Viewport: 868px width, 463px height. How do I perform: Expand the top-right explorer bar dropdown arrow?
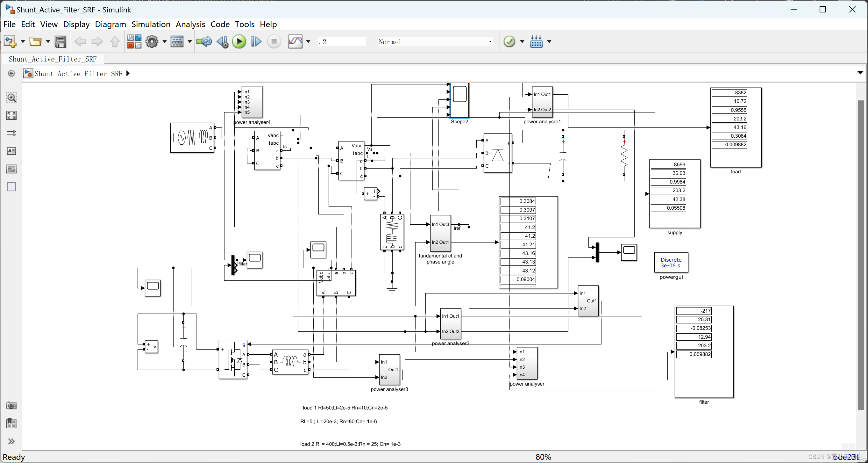pyautogui.click(x=860, y=73)
